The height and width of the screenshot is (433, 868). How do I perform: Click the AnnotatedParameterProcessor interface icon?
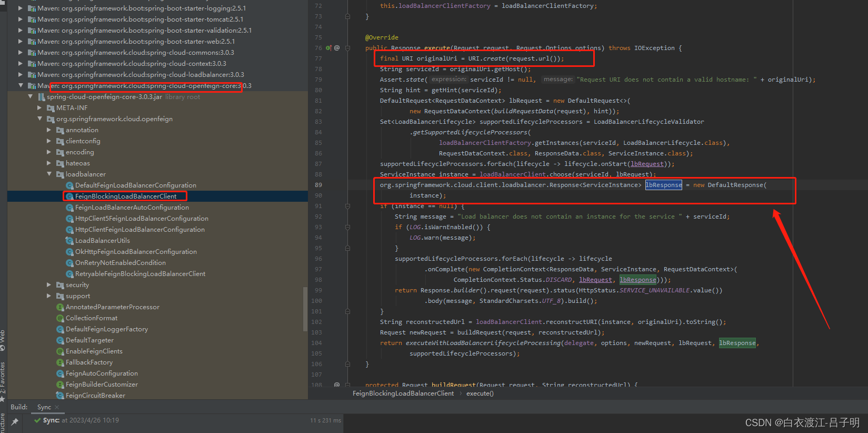[x=60, y=307]
